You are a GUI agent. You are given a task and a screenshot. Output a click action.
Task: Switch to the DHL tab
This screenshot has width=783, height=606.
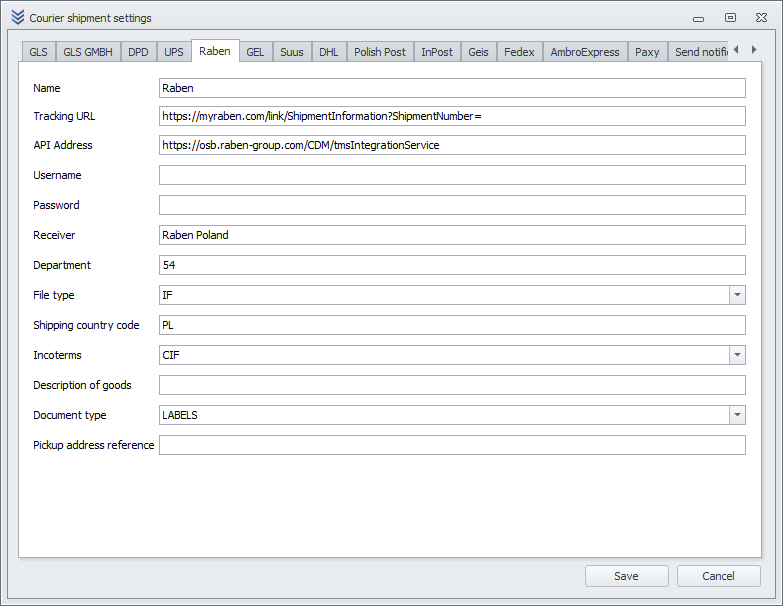pos(329,52)
